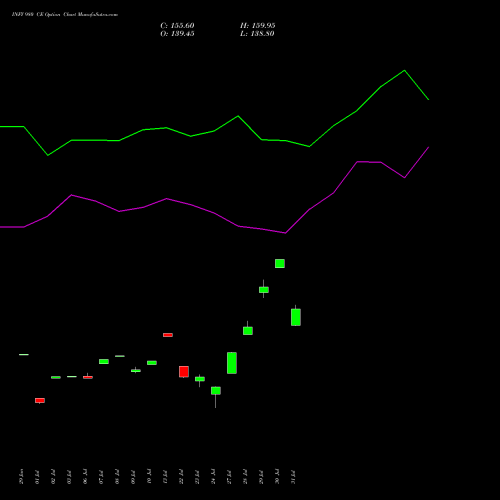Screen dimensions: 500x500
Task: Click the green candle with long lower wick above 24 Jul
Action: [216, 391]
